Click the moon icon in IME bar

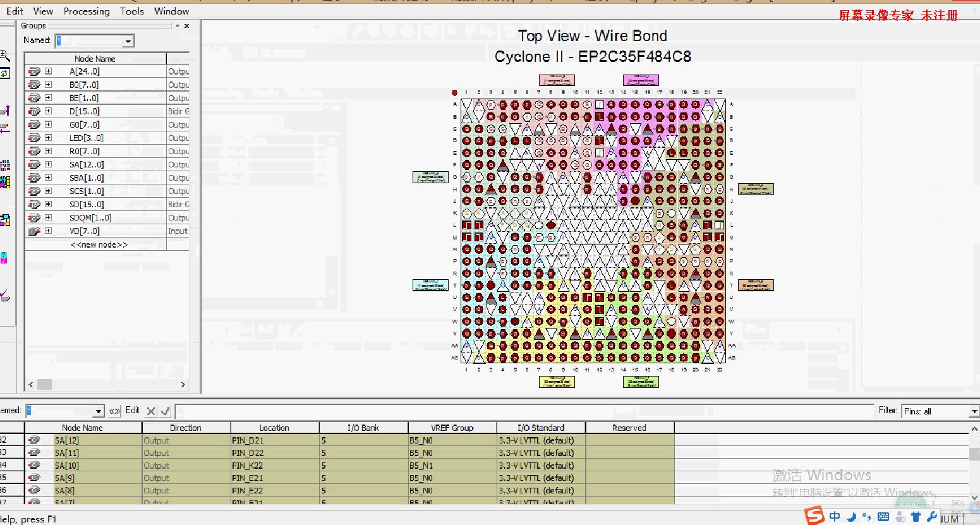pyautogui.click(x=852, y=517)
